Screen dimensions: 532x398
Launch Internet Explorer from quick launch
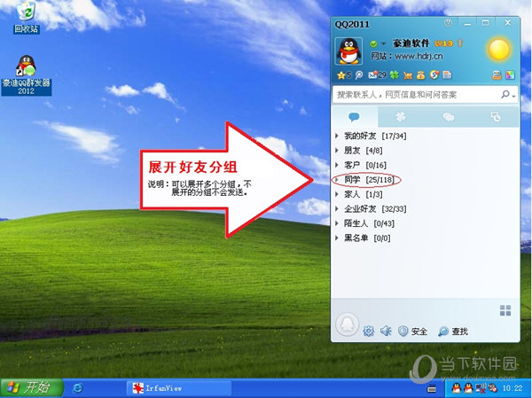[x=78, y=388]
